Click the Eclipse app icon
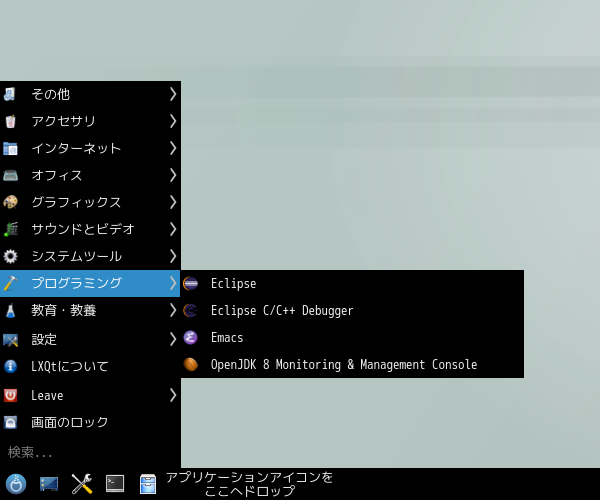Screen dimensions: 600x500 point(191,283)
